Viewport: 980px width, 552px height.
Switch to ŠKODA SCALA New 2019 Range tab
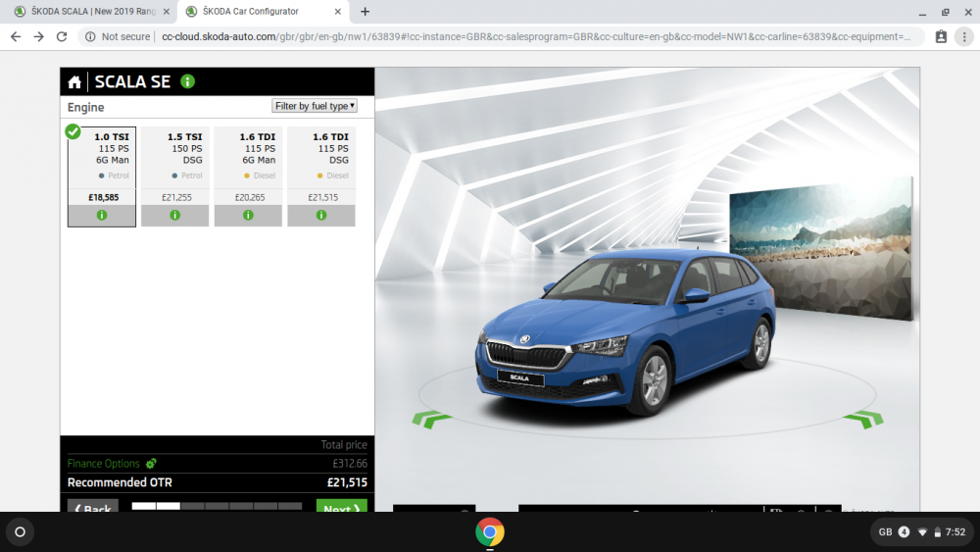tap(90, 11)
